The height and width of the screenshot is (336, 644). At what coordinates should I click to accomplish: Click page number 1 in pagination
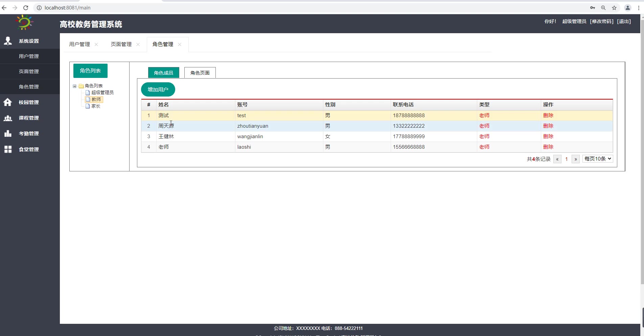coord(567,159)
